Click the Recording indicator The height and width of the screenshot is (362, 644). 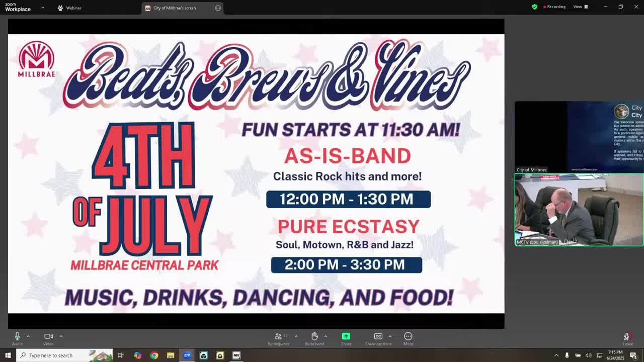(x=554, y=7)
